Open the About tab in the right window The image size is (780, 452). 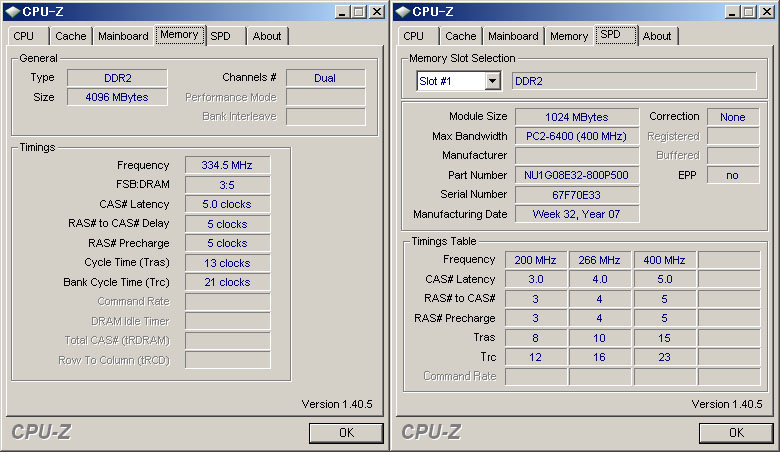(x=657, y=36)
